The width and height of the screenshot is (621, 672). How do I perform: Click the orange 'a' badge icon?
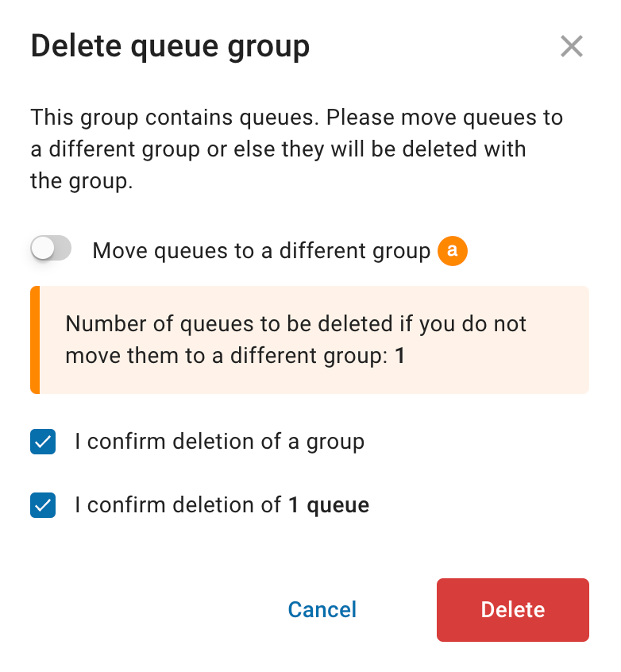pyautogui.click(x=452, y=251)
